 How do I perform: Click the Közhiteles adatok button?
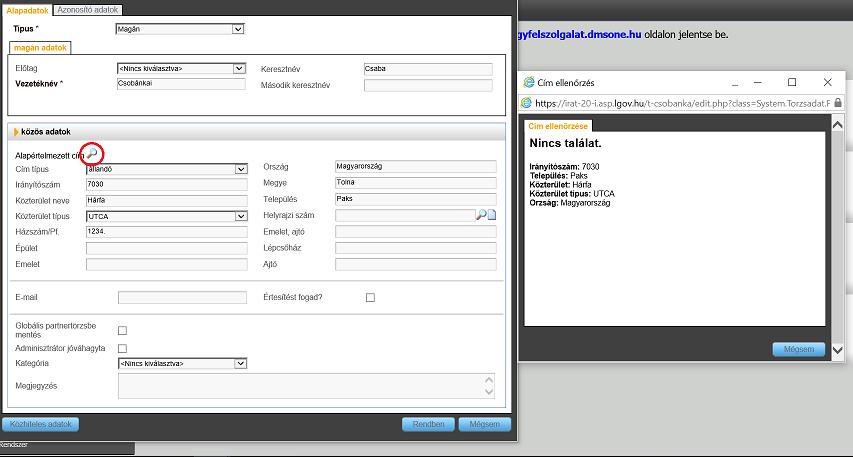click(41, 424)
